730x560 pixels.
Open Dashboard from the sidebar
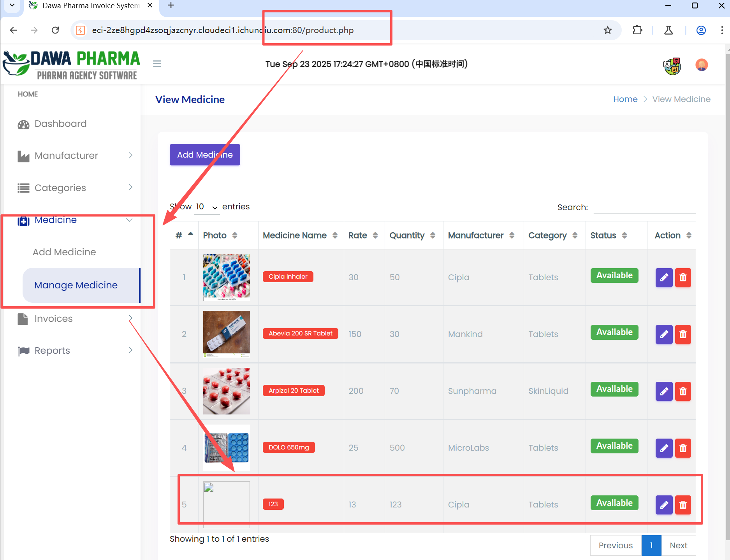(60, 124)
